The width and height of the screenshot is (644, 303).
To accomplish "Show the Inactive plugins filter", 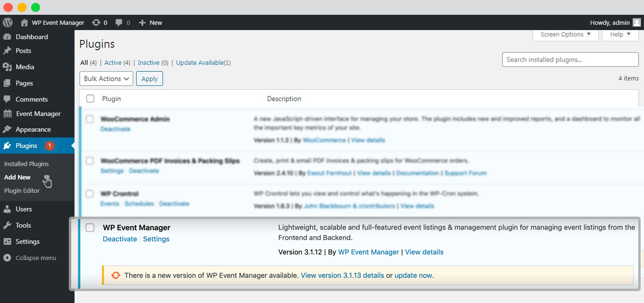I will click(149, 63).
